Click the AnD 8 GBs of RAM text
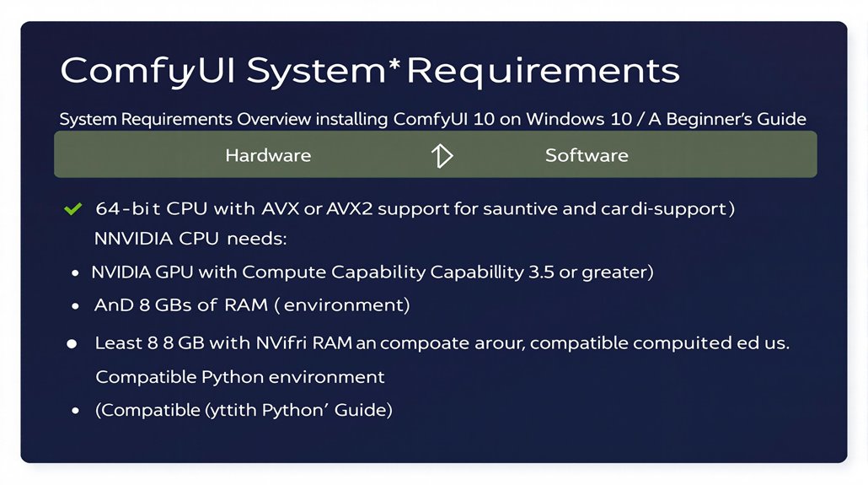 click(252, 304)
